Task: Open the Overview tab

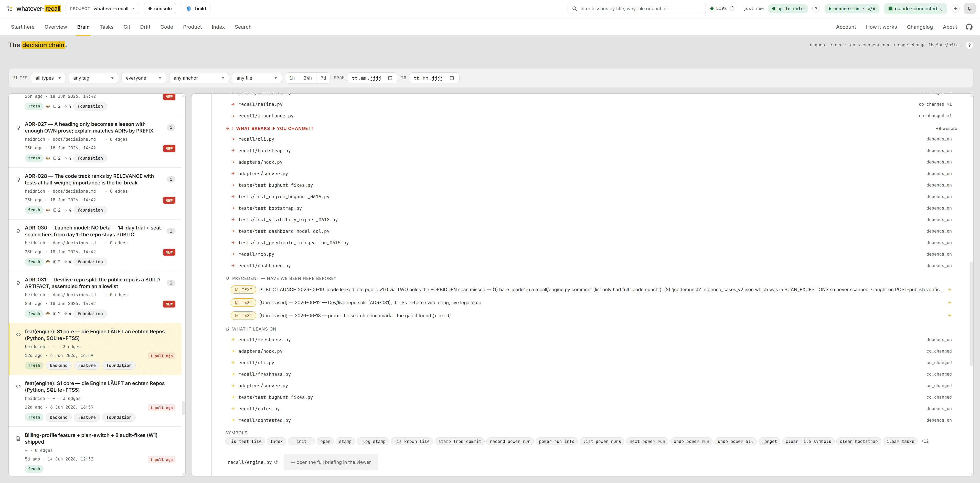Action: click(x=56, y=27)
